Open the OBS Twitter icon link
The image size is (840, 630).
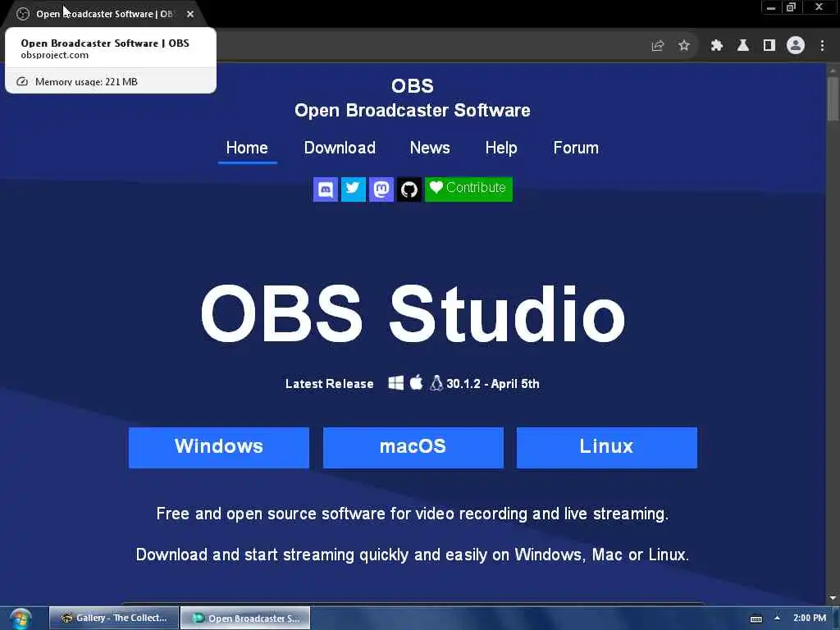(x=353, y=189)
